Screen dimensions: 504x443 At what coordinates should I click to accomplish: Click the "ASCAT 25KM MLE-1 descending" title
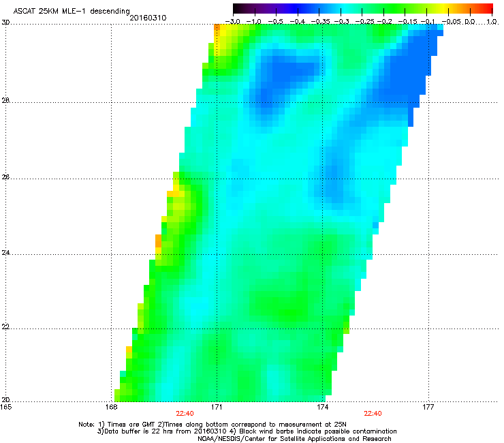72,11
